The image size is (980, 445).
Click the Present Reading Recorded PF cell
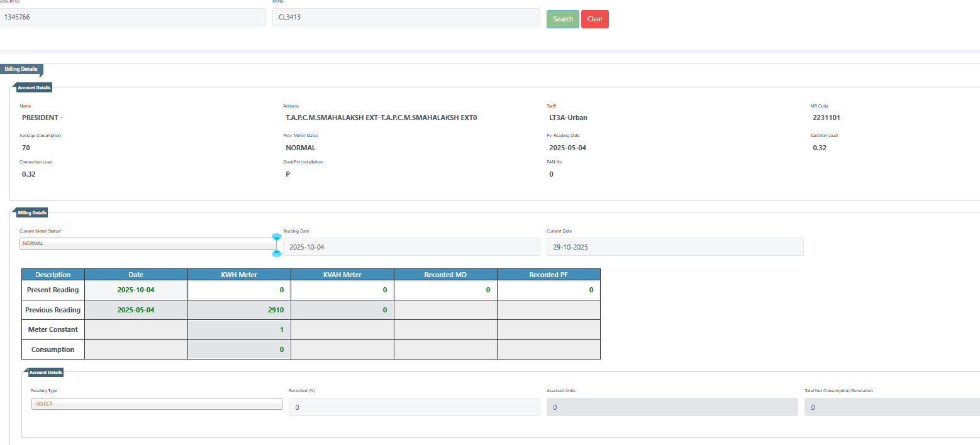pyautogui.click(x=548, y=290)
